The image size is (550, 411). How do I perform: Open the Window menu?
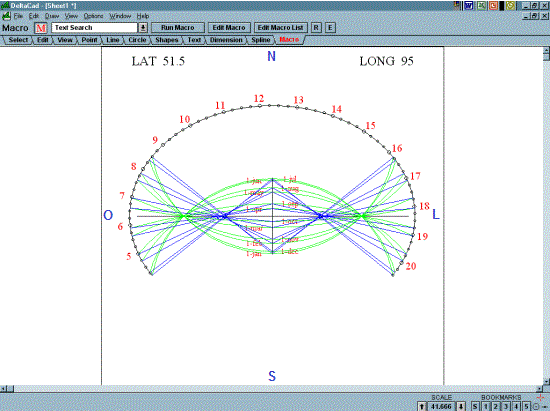(x=120, y=16)
